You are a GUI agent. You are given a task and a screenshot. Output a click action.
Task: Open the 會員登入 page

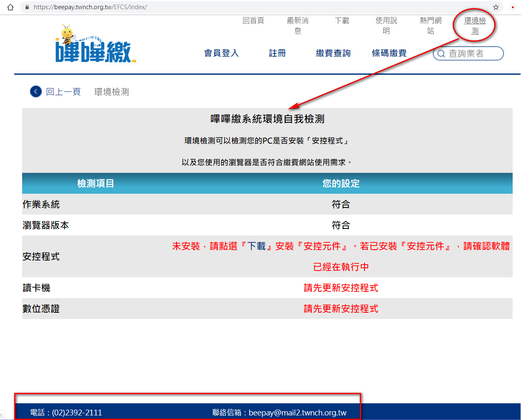pyautogui.click(x=221, y=53)
